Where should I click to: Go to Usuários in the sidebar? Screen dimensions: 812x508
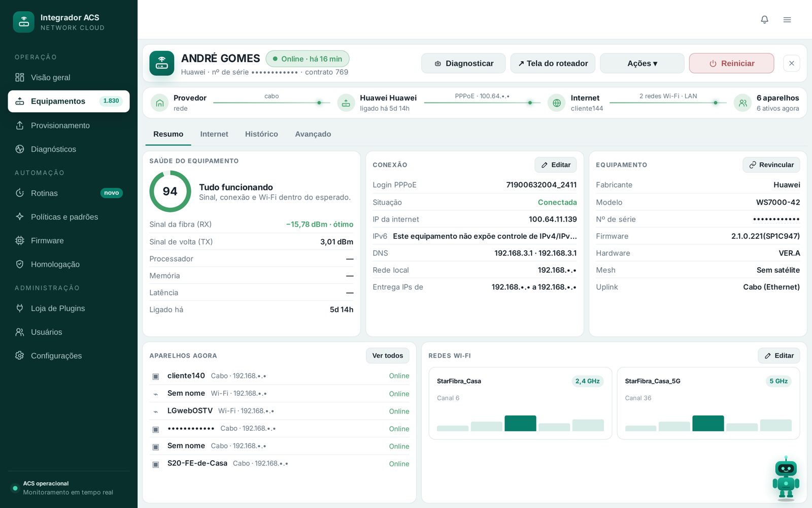69,332
